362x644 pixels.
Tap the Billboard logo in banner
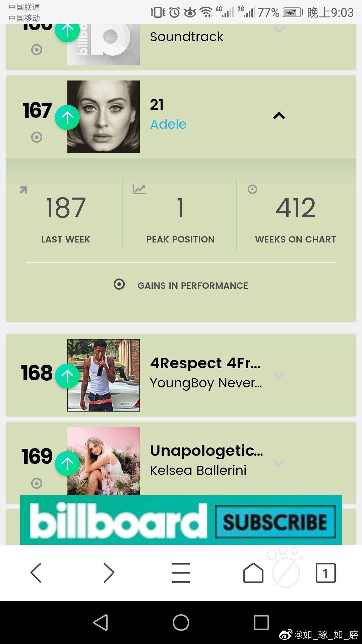pos(118,521)
